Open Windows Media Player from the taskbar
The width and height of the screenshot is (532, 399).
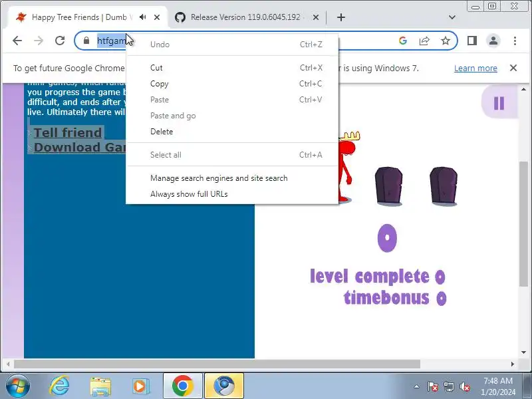140,386
